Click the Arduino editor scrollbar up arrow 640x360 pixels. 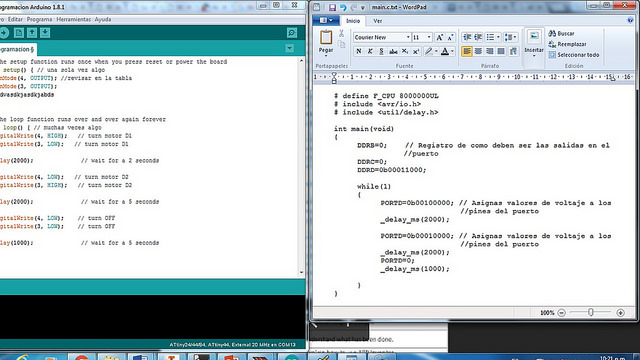302,60
